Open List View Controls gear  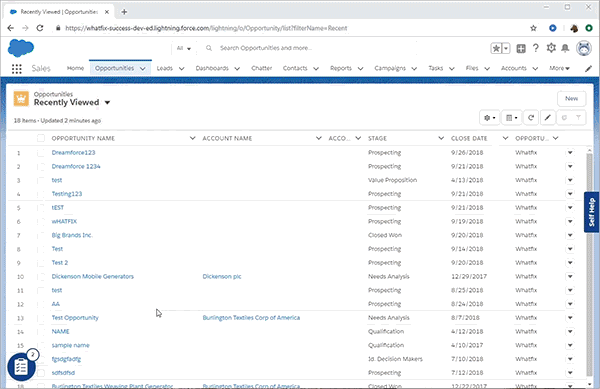489,118
